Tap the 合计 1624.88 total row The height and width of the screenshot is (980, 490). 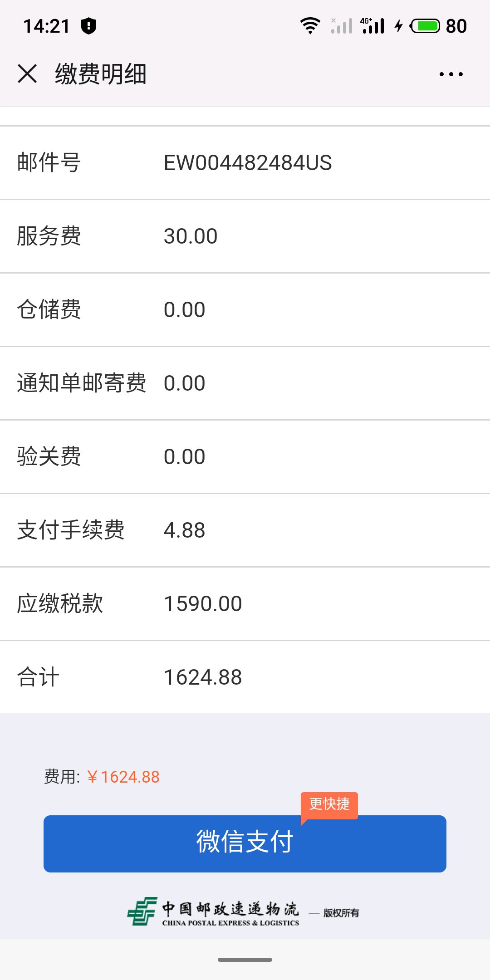click(x=245, y=677)
